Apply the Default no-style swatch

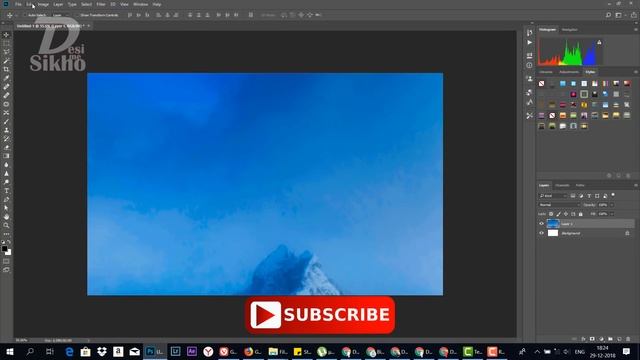pyautogui.click(x=541, y=84)
